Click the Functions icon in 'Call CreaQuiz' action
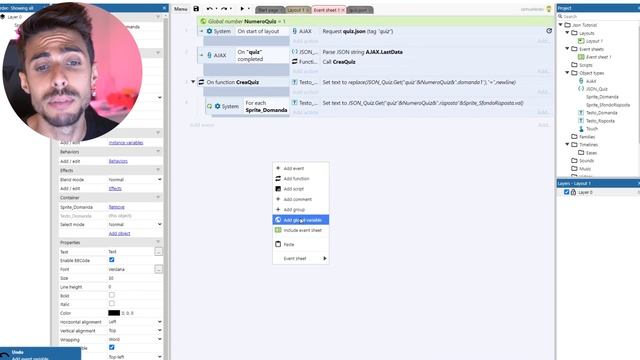The image size is (640, 360). coord(295,62)
